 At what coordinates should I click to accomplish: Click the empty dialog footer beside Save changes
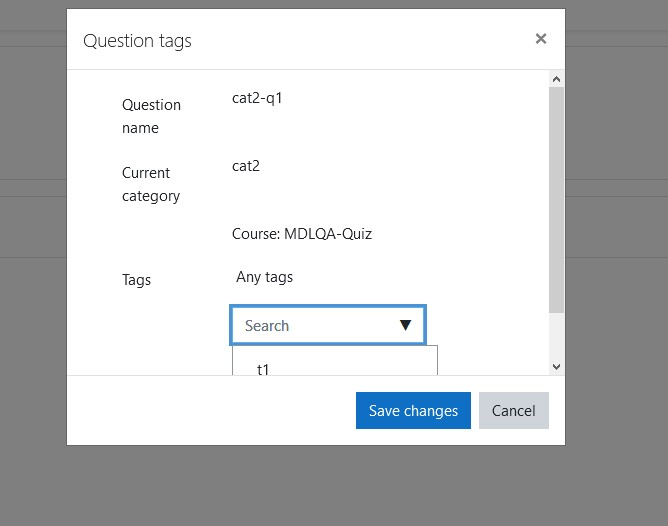pos(211,411)
